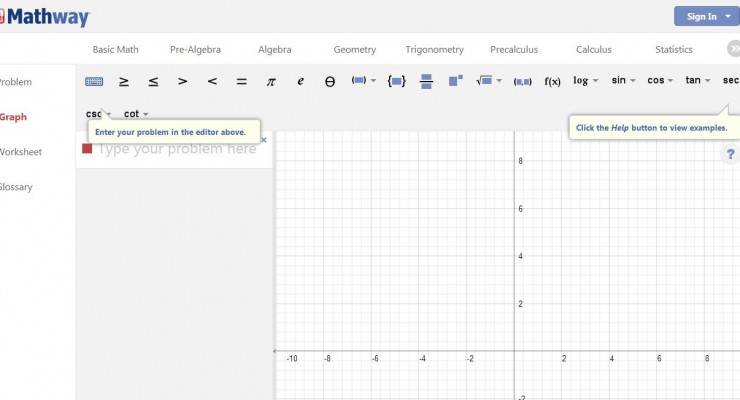The height and width of the screenshot is (400, 740).
Task: Insert the pi constant symbol
Action: tap(270, 81)
